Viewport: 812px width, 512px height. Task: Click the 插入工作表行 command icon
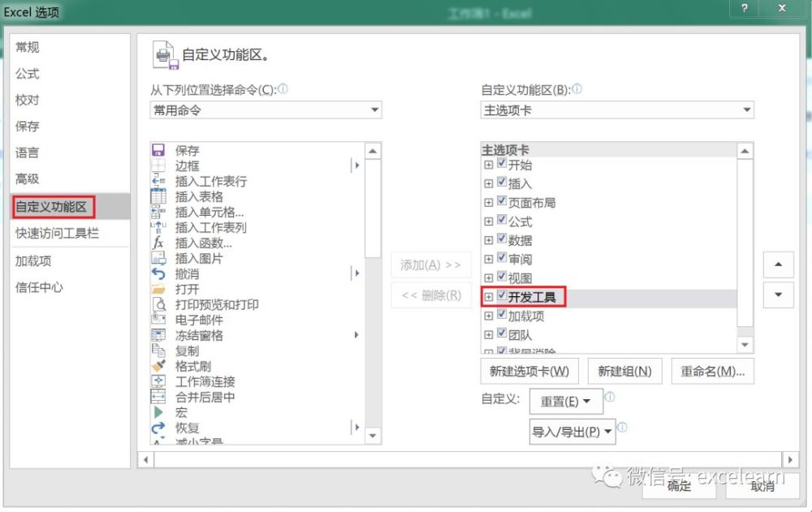coord(158,181)
